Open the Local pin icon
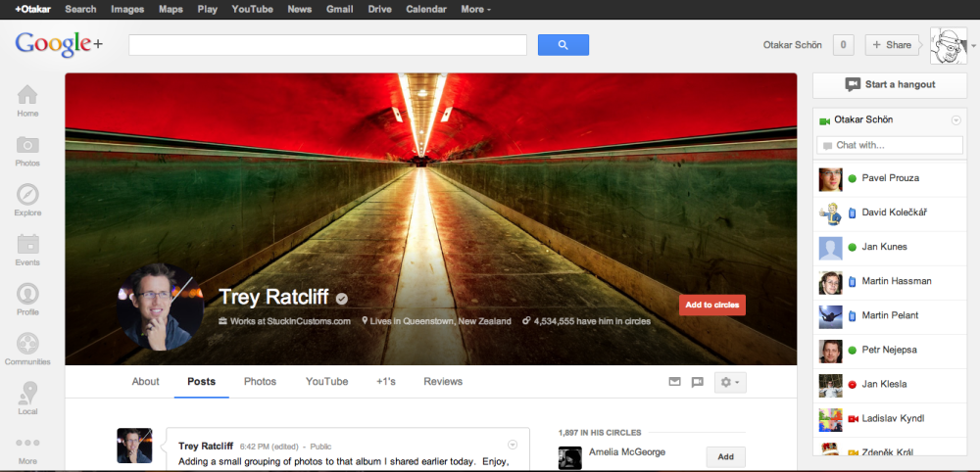The width and height of the screenshot is (980, 472). [x=27, y=399]
